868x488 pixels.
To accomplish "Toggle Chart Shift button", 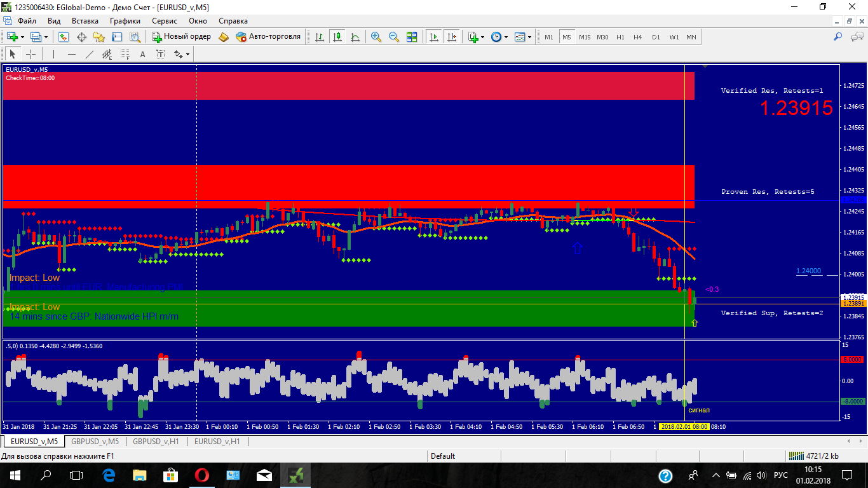I will 452,37.
